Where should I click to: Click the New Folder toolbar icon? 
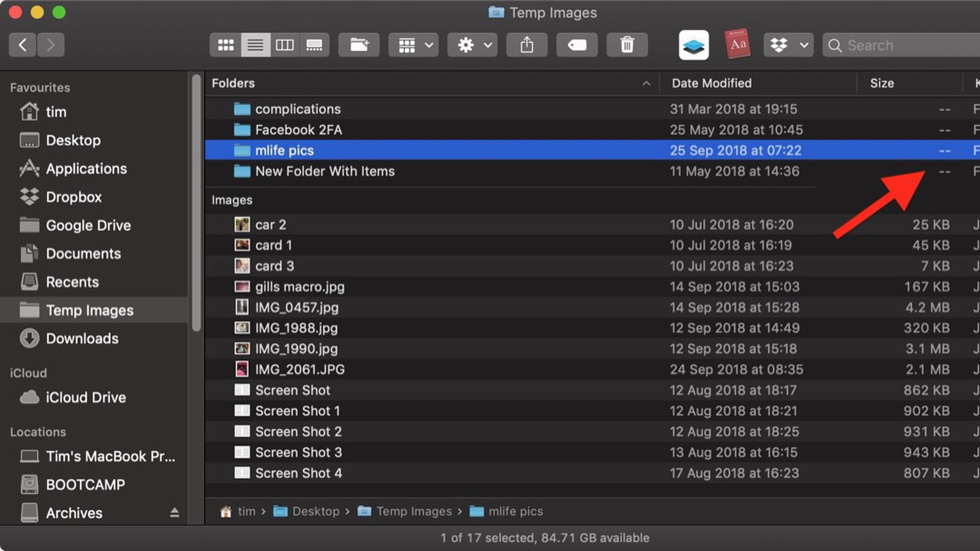click(359, 45)
